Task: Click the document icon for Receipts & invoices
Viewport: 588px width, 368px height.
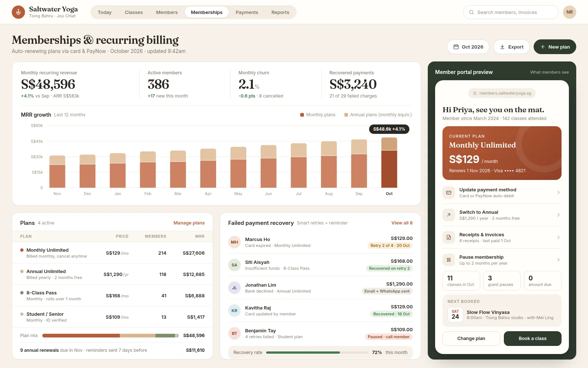Action: coord(449,237)
